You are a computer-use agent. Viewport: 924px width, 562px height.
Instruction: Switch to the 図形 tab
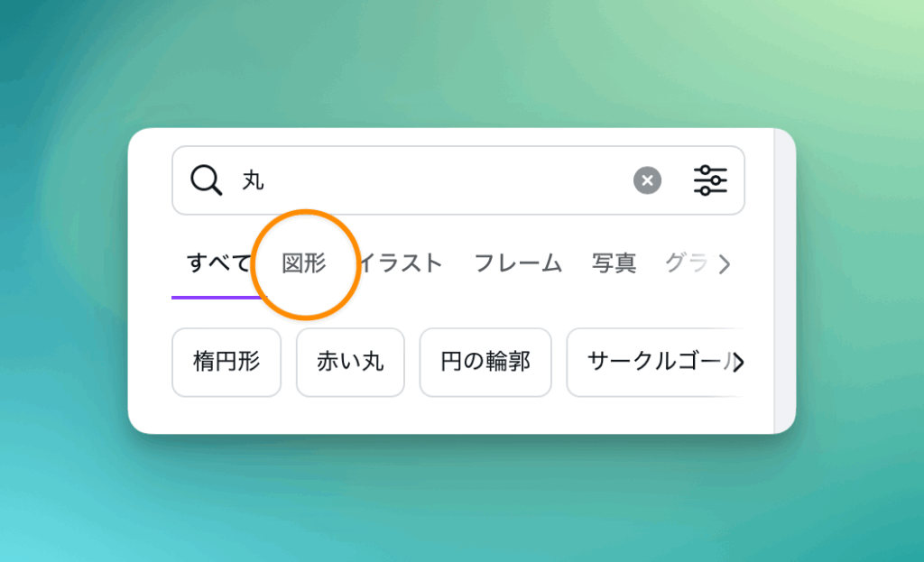(304, 263)
